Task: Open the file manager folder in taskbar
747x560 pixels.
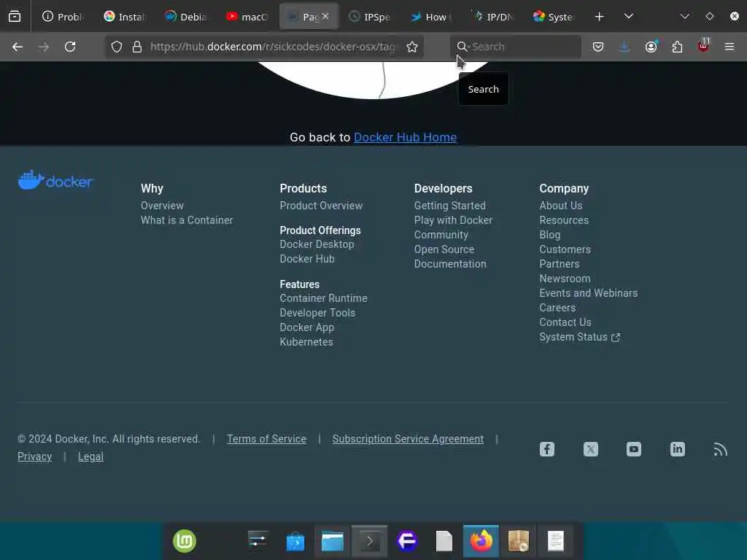Action: pos(333,542)
